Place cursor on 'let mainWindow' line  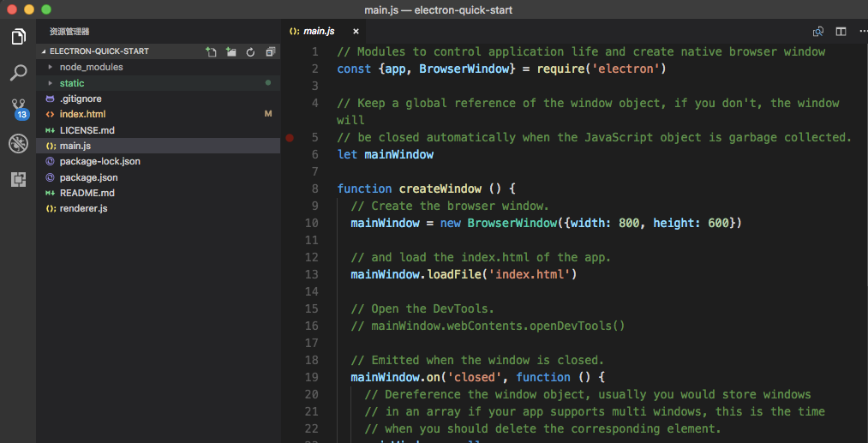[x=386, y=154]
